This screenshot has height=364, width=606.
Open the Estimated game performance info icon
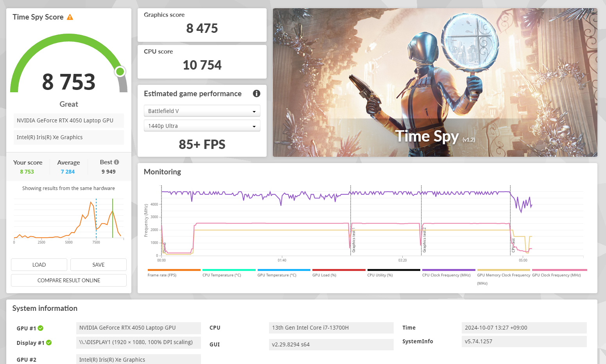pyautogui.click(x=256, y=93)
